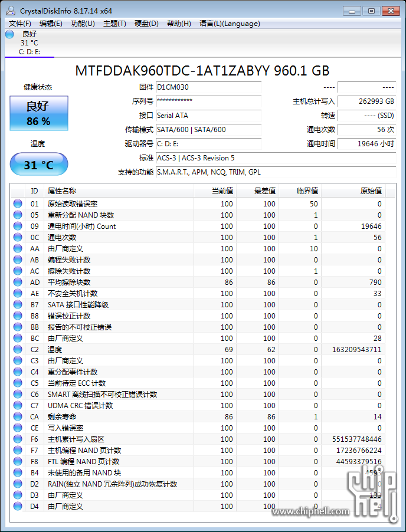Screen dimensions: 406x532
Task: Click the 临界值 column header
Action: pyautogui.click(x=300, y=191)
